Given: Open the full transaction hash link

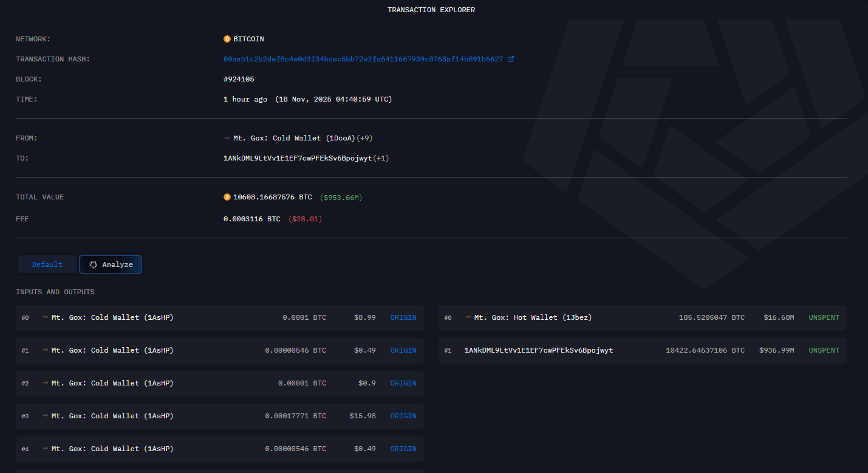Looking at the screenshot, I should pos(363,58).
